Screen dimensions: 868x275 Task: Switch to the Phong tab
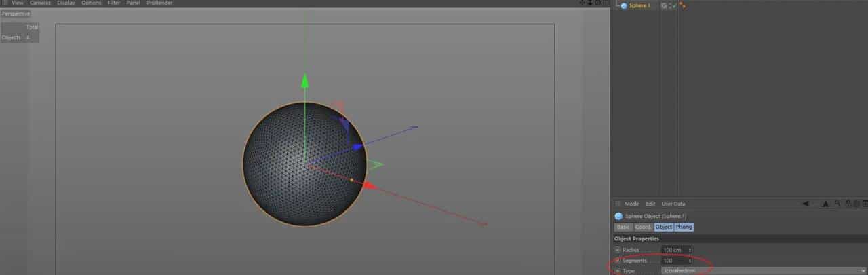coord(684,227)
